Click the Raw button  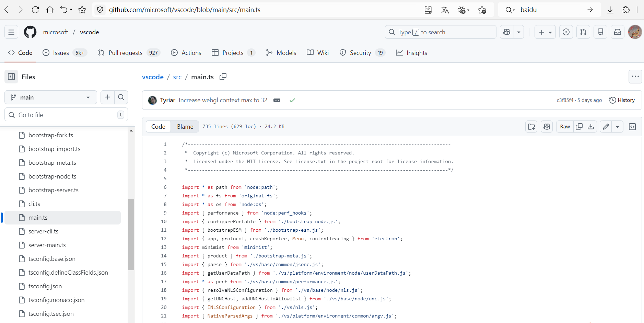click(x=565, y=127)
